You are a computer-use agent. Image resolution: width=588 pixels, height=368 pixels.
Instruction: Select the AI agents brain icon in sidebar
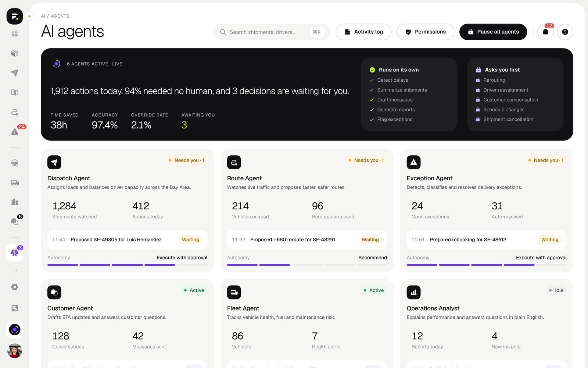click(15, 252)
